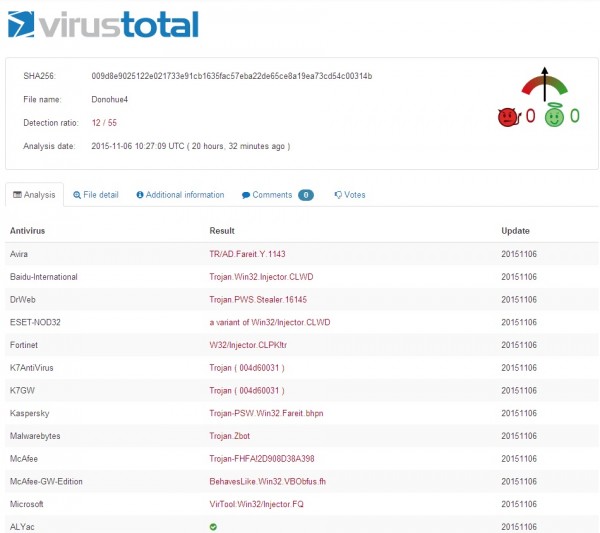This screenshot has height=533, width=600.
Task: Click the red devil malicious vote icon
Action: (509, 117)
